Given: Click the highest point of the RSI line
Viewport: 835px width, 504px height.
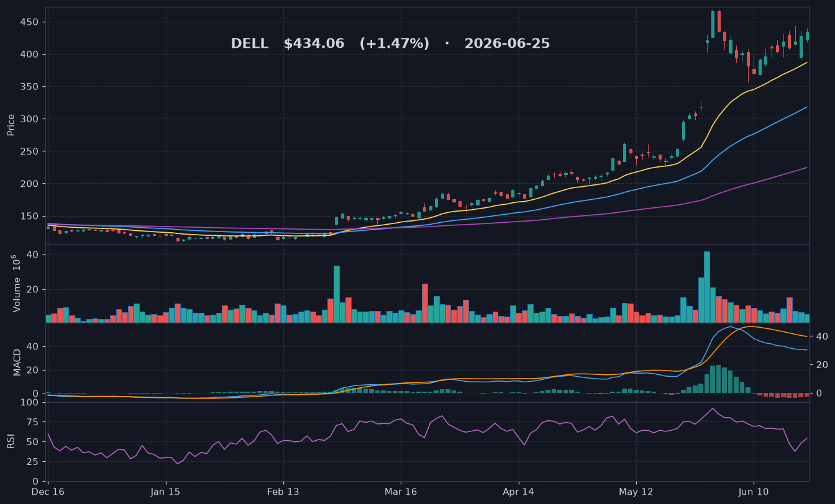Looking at the screenshot, I should click(713, 408).
